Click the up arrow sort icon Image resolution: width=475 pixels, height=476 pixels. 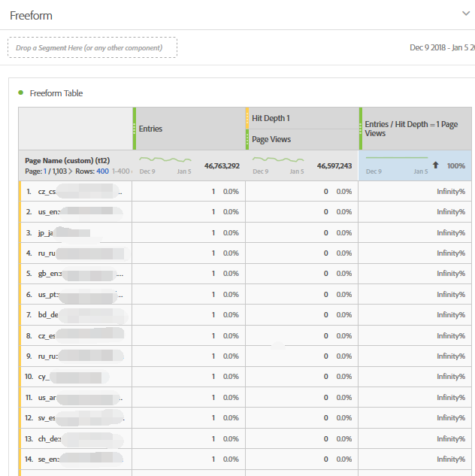435,165
